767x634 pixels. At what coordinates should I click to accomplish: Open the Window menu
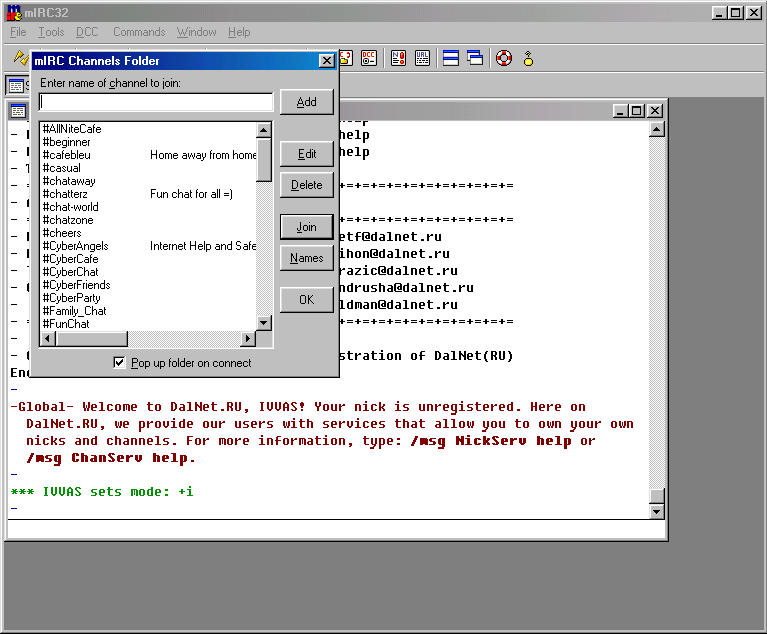click(197, 32)
